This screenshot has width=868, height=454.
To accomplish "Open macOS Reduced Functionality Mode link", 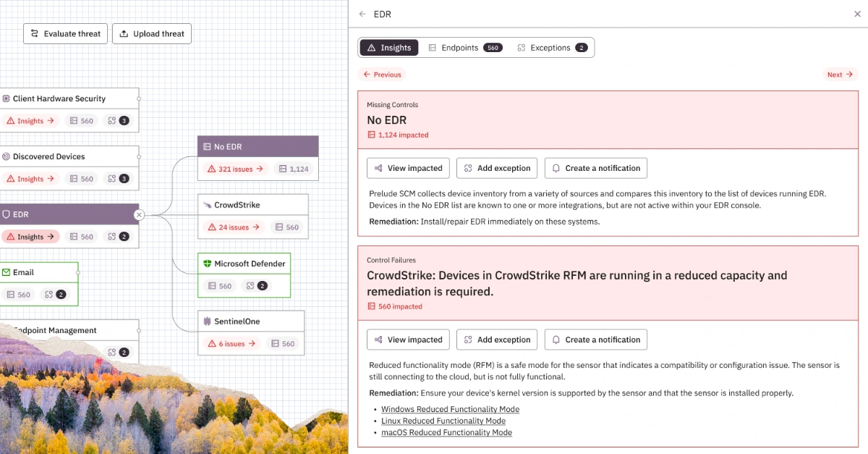I will tap(446, 432).
